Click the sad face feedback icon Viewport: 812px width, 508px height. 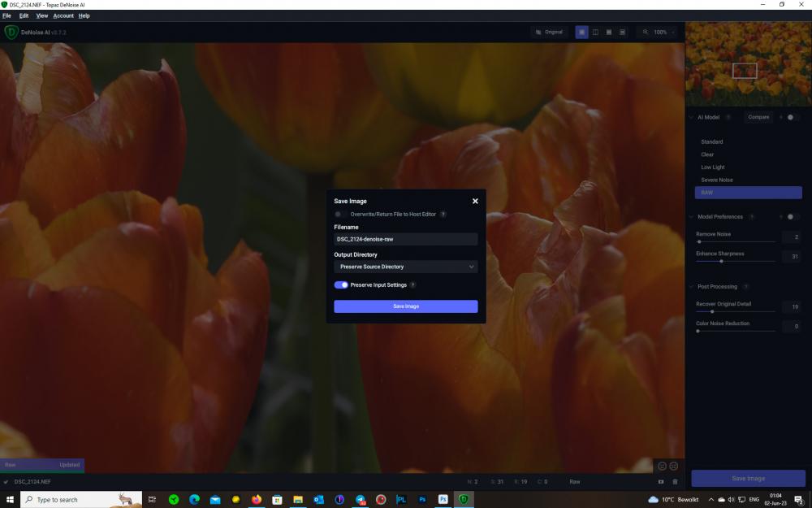(674, 466)
